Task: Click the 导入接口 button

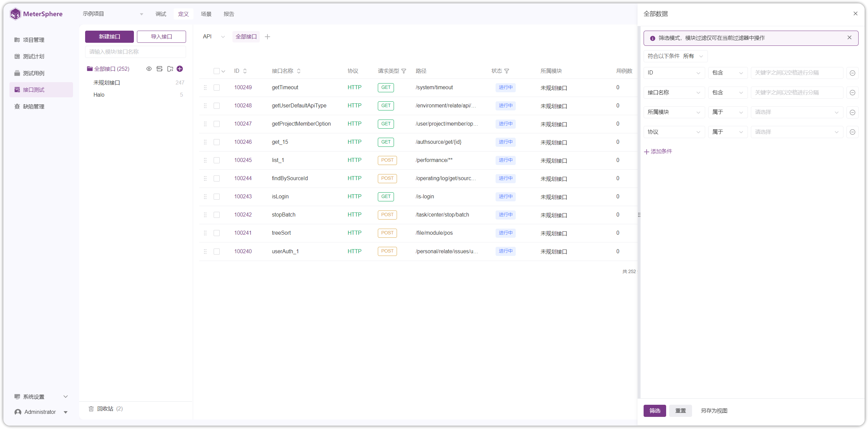Action: [161, 37]
